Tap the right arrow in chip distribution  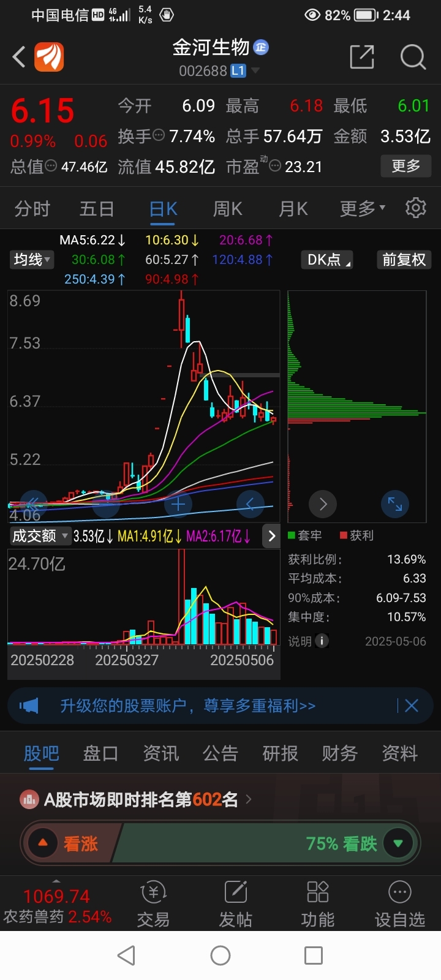pos(323,504)
